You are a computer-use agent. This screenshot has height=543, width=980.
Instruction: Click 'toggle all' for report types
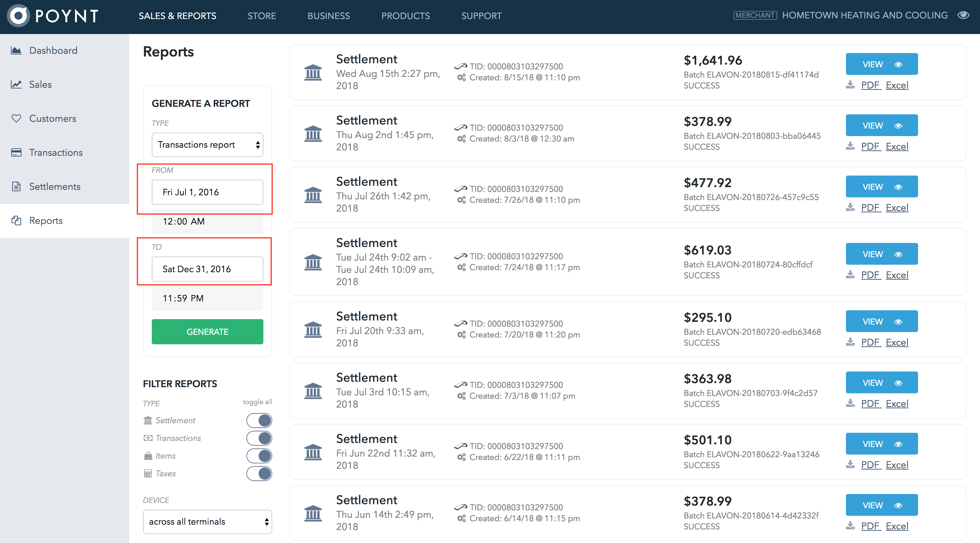coord(257,402)
